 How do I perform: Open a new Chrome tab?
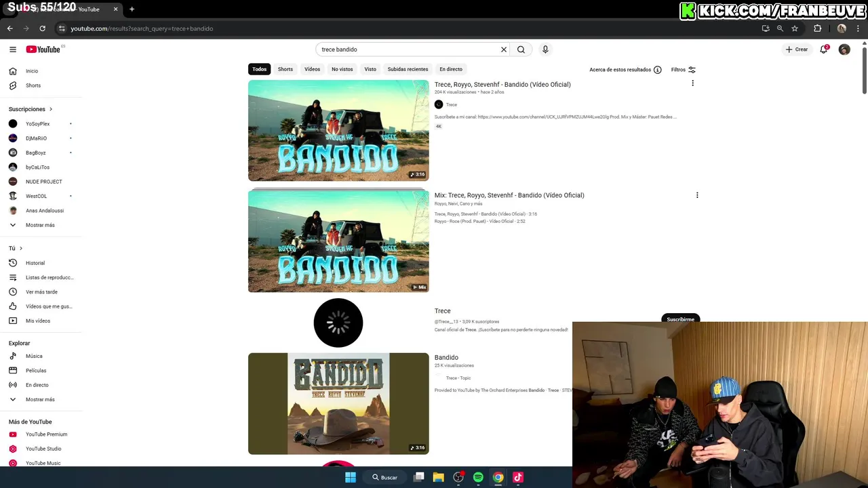(132, 9)
